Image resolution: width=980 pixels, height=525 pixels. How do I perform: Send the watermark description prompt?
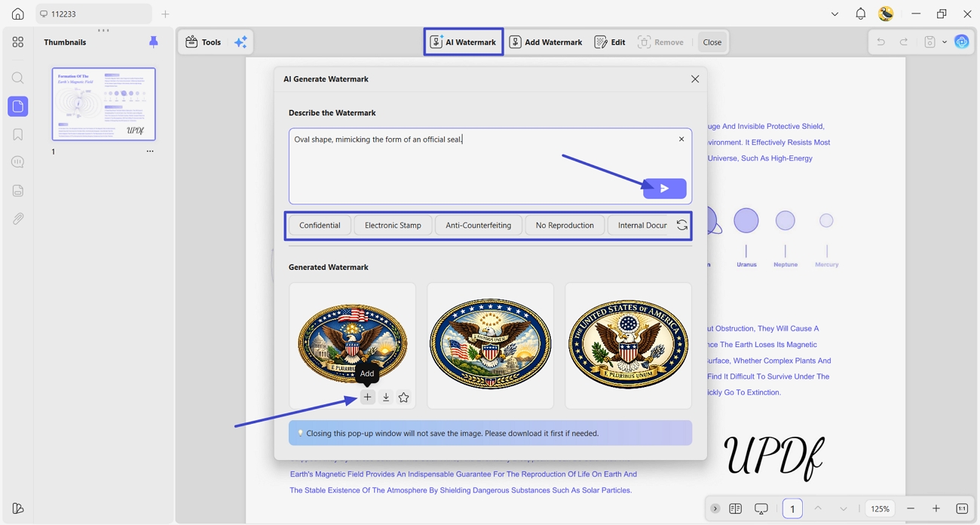click(x=664, y=189)
